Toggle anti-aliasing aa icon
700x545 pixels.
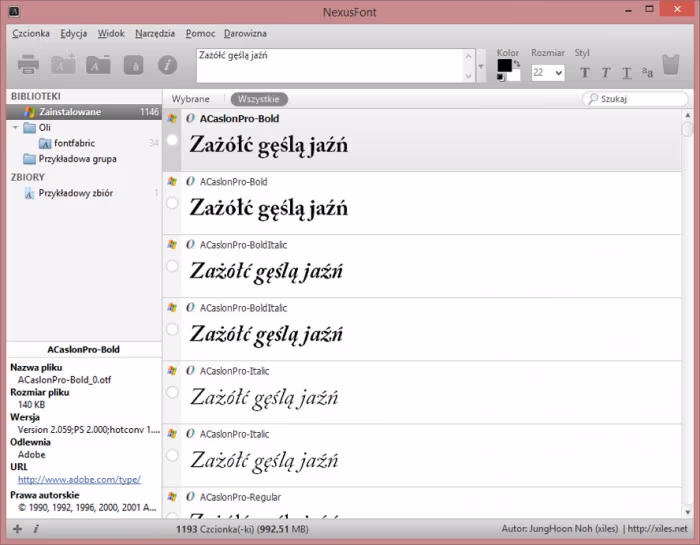(647, 72)
